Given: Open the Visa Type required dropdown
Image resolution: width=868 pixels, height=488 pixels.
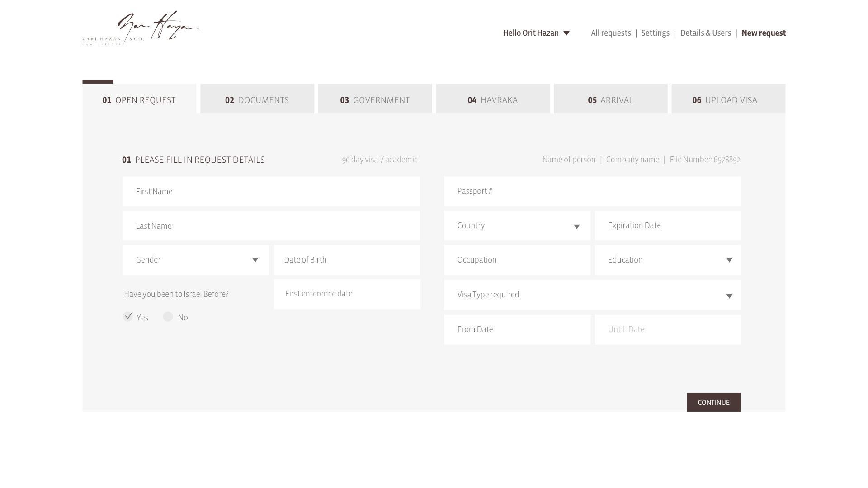Looking at the screenshot, I should point(592,295).
